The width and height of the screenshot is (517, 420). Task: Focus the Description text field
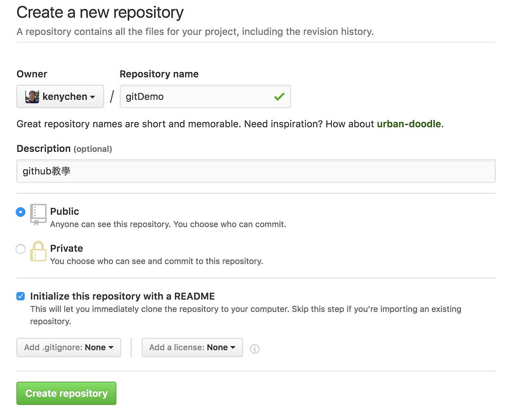[256, 171]
